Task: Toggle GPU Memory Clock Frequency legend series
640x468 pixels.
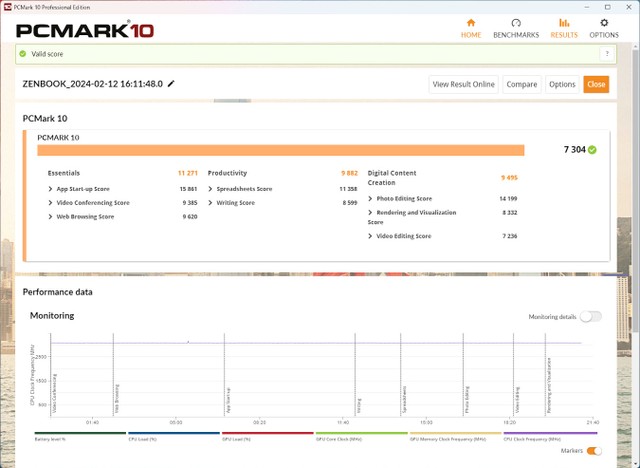Action: 455,436
